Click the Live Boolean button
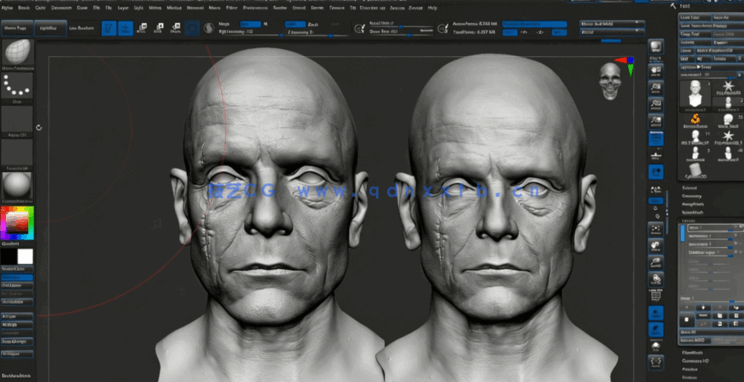 coord(82,28)
